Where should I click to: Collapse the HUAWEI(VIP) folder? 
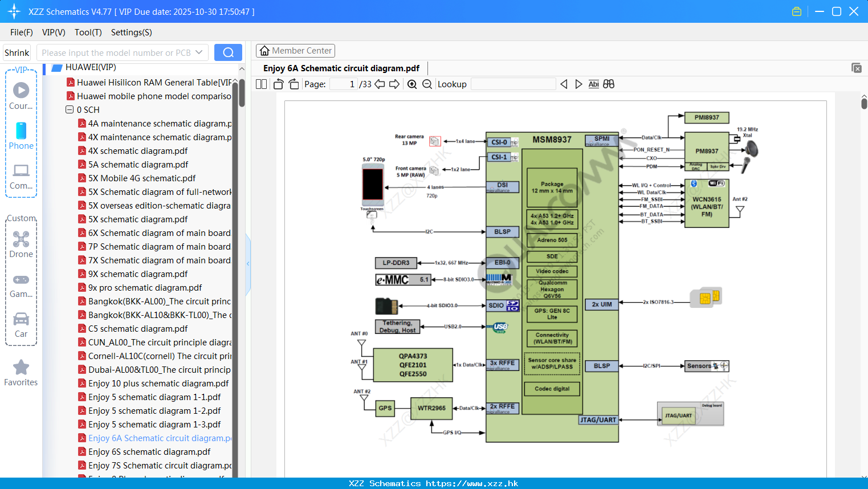pyautogui.click(x=56, y=68)
